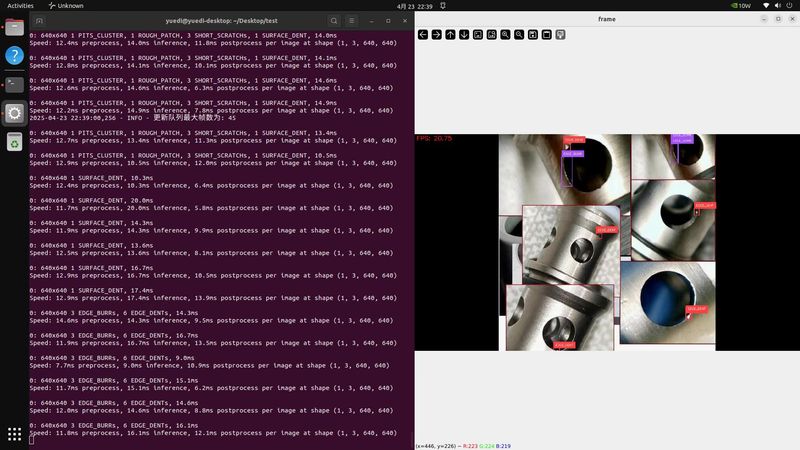Click the Speed line with 20.0ms inference
The image size is (800, 450).
pos(211,208)
